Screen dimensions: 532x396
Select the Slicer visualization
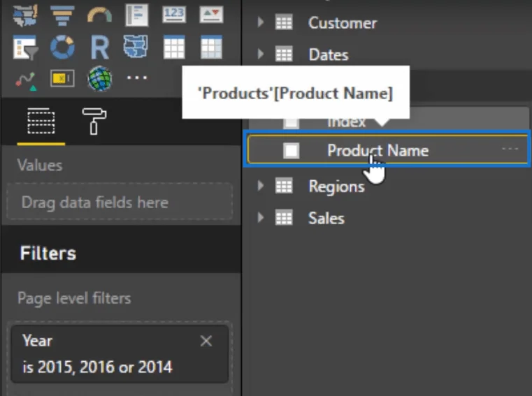(25, 47)
